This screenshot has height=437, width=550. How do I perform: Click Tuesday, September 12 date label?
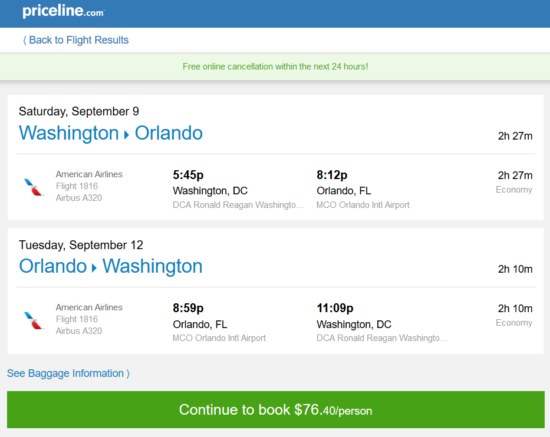pyautogui.click(x=81, y=245)
